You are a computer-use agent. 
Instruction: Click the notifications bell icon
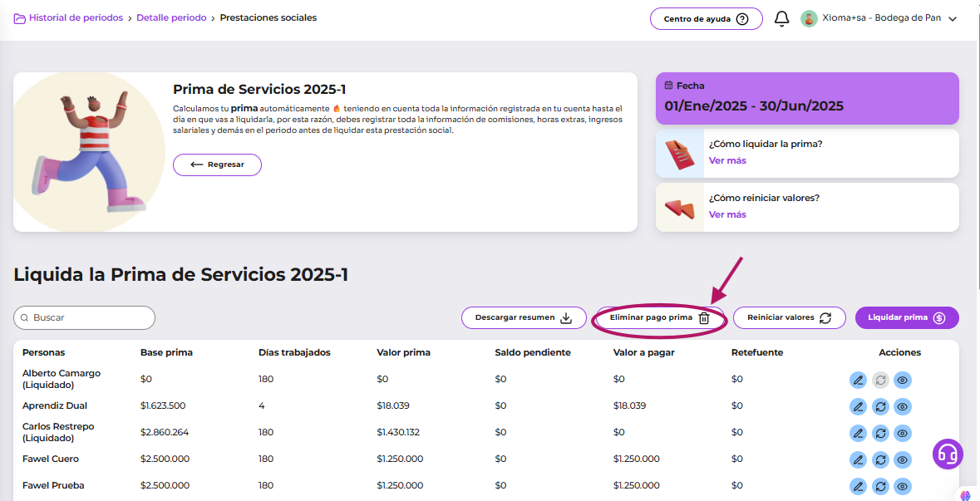(781, 18)
